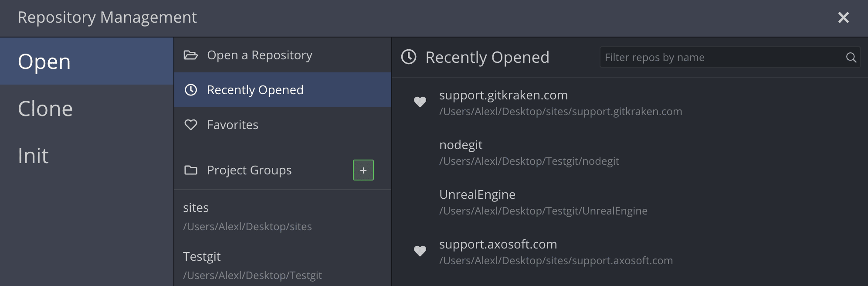Focus the Filter repos by name field
The height and width of the screenshot is (286, 868).
pos(721,58)
